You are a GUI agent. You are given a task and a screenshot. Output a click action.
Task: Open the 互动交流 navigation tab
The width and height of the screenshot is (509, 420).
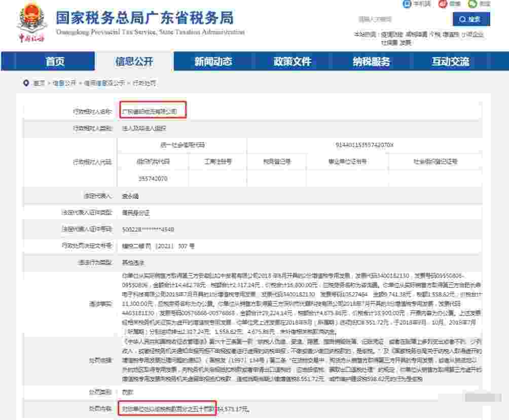point(450,61)
